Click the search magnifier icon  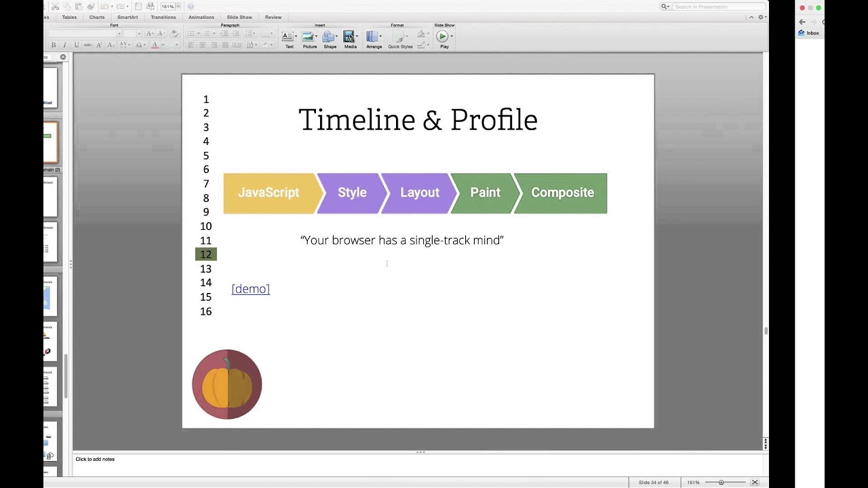tap(665, 7)
